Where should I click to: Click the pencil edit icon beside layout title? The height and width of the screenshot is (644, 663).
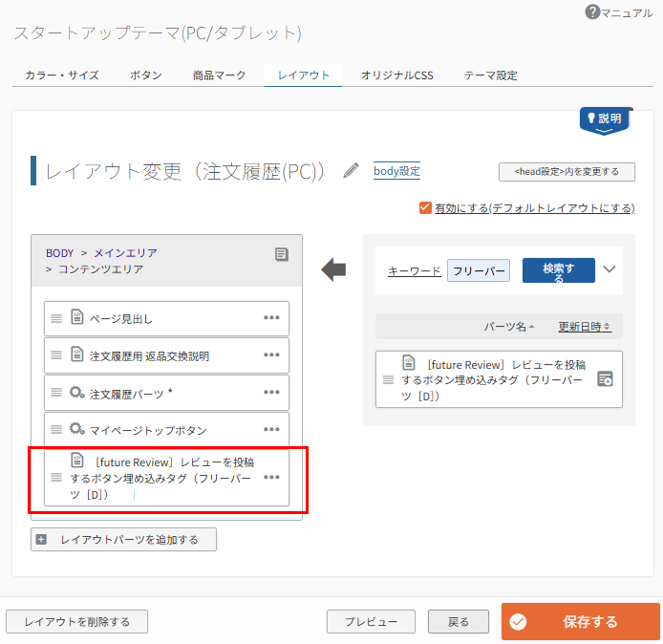point(351,170)
